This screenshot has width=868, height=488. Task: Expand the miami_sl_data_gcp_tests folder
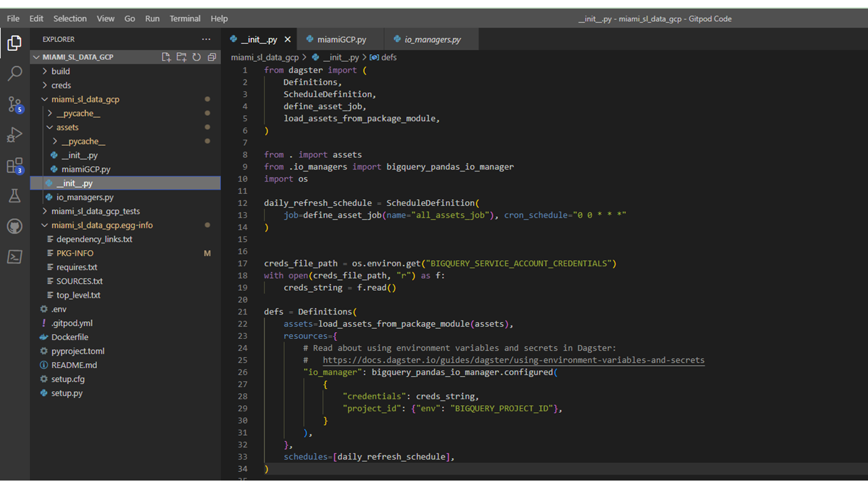[125, 211]
